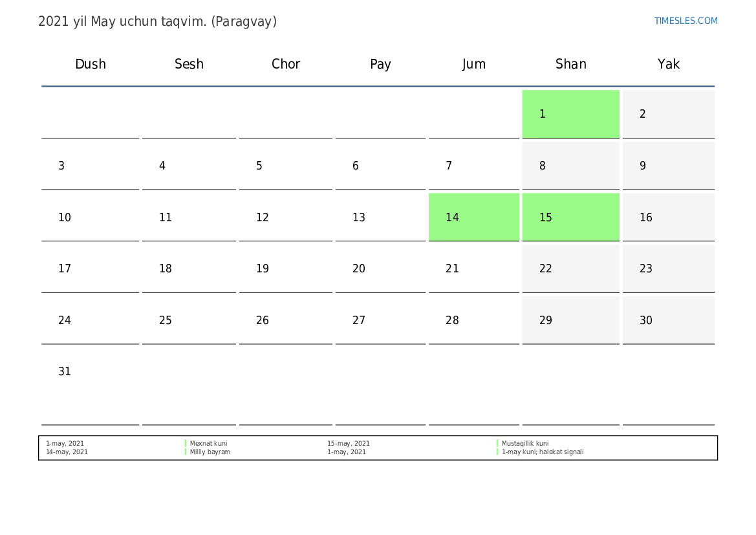Select Wednesday May 12 cell
This screenshot has width=756, height=535.
285,217
